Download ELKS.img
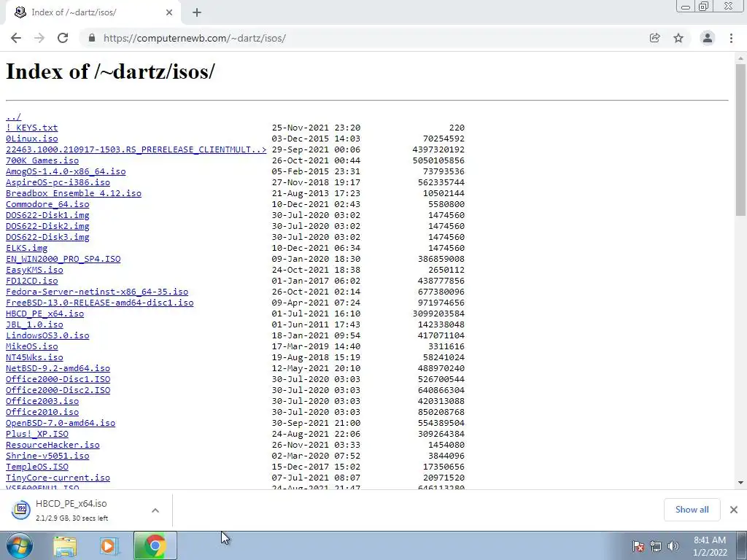 27,248
